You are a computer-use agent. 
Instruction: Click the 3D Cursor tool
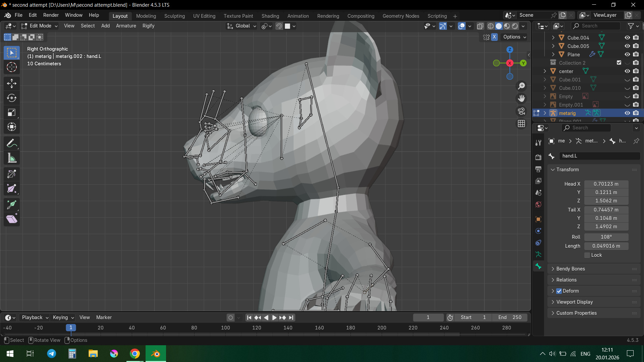pos(12,67)
